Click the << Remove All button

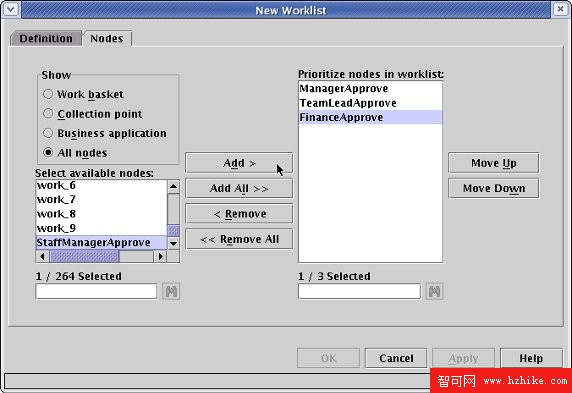[239, 239]
